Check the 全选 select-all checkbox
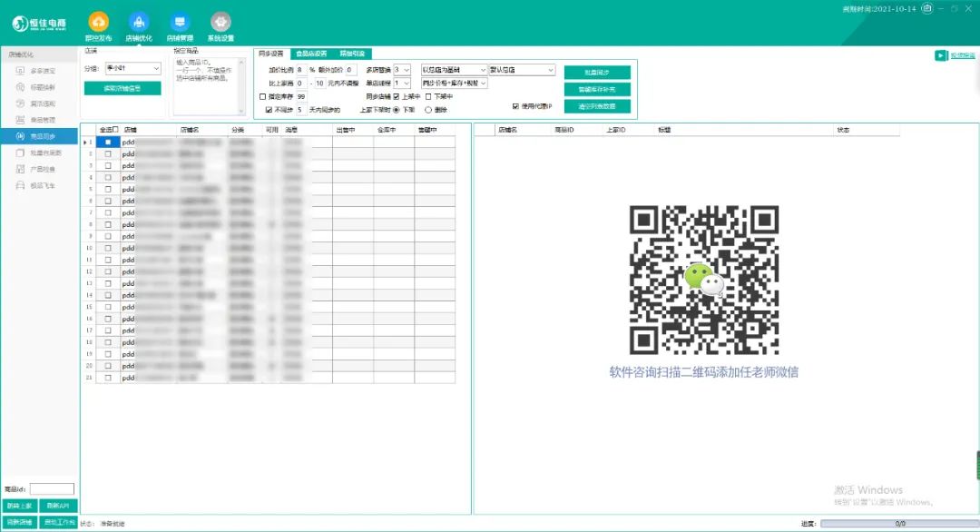The width and height of the screenshot is (980, 532). [x=115, y=130]
